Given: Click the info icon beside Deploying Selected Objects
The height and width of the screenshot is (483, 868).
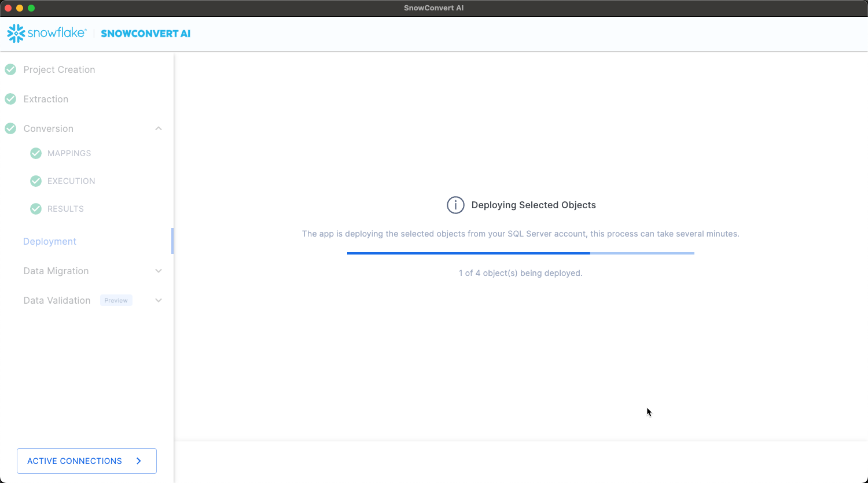Looking at the screenshot, I should click(455, 205).
